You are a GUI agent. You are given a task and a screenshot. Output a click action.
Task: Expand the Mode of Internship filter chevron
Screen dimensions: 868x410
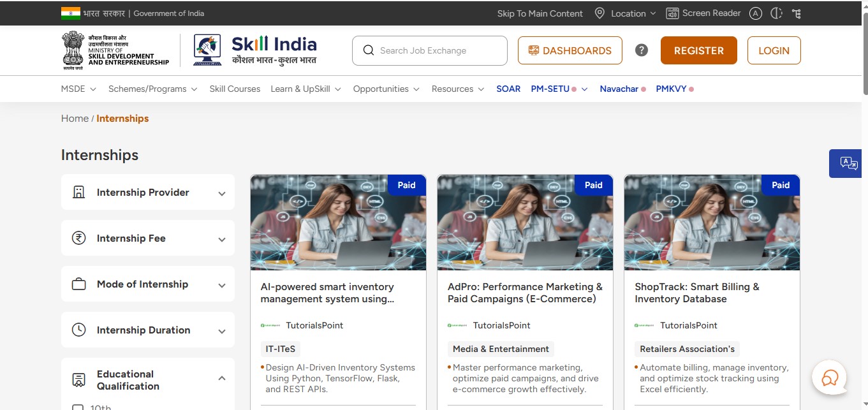coord(222,285)
